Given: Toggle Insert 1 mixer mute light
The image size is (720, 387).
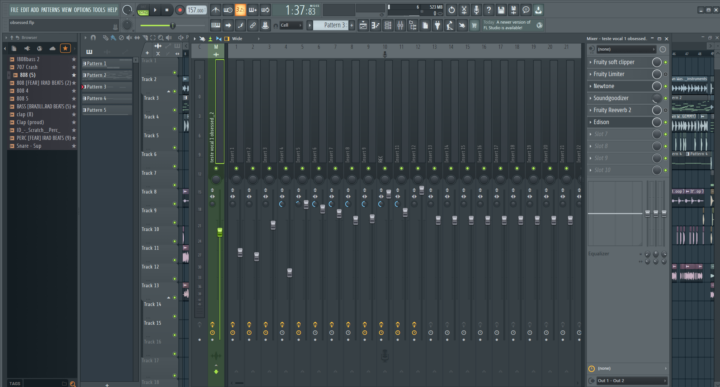Looking at the screenshot, I should point(236,168).
